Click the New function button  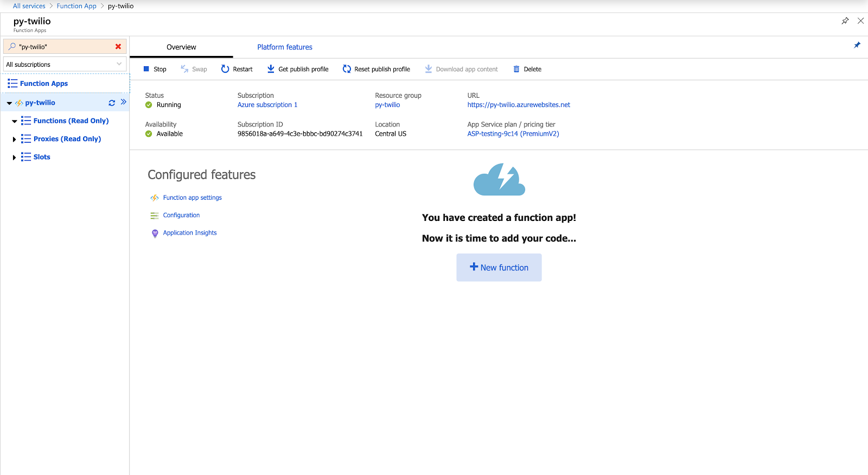tap(499, 268)
